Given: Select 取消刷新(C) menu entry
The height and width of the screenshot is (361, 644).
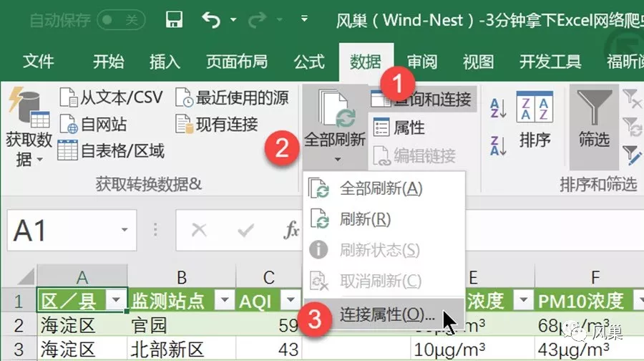Looking at the screenshot, I should click(384, 281).
